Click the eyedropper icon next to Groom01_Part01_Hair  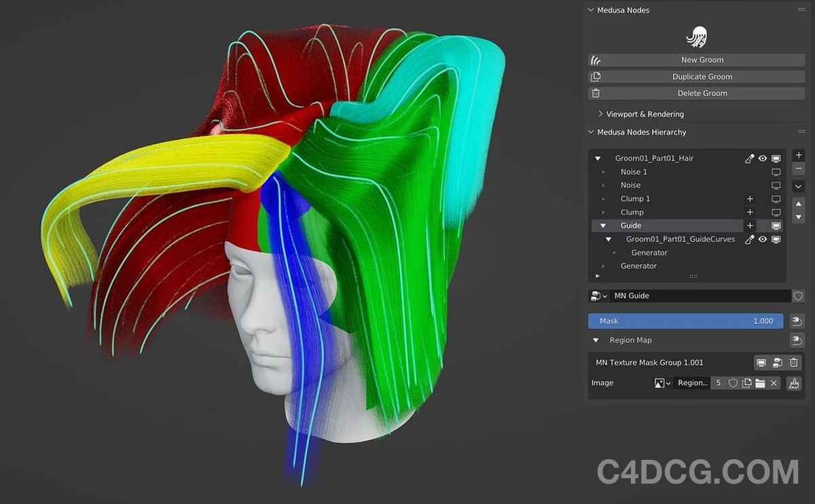click(749, 158)
